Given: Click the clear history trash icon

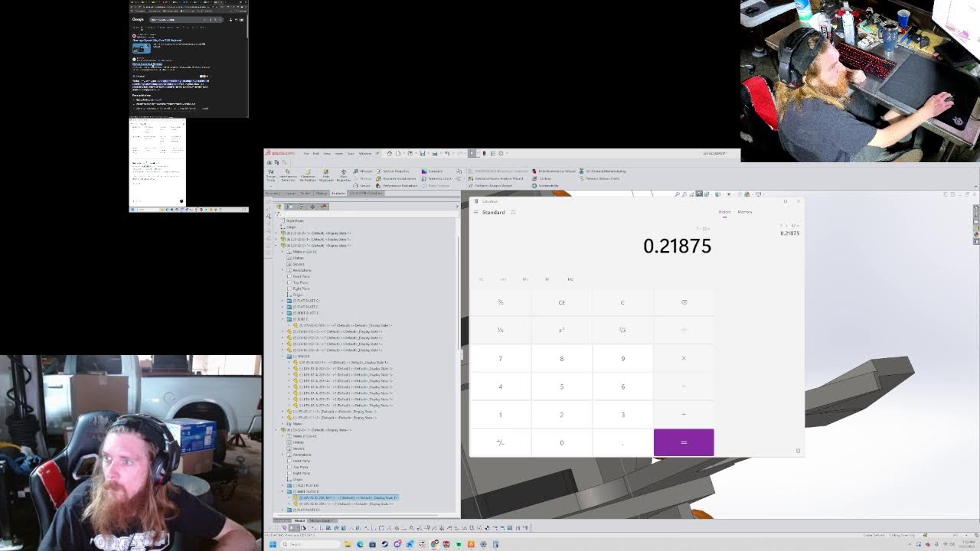Looking at the screenshot, I should pyautogui.click(x=798, y=451).
